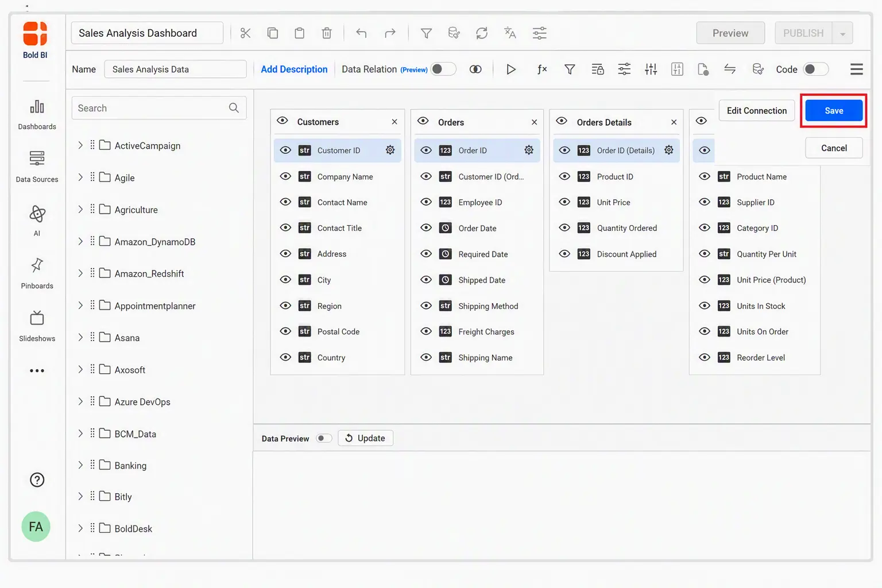This screenshot has width=882, height=588.
Task: Click the data source Name field
Action: coord(175,69)
